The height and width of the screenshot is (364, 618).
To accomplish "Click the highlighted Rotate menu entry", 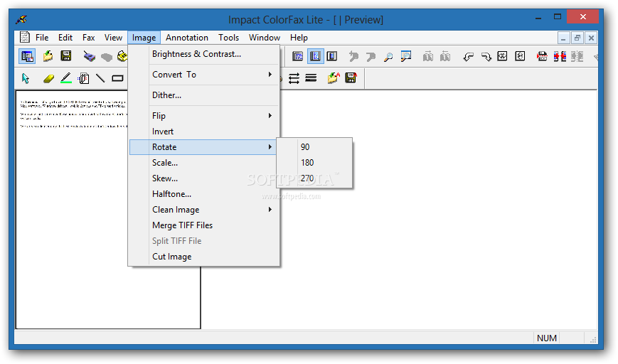I will click(x=203, y=147).
